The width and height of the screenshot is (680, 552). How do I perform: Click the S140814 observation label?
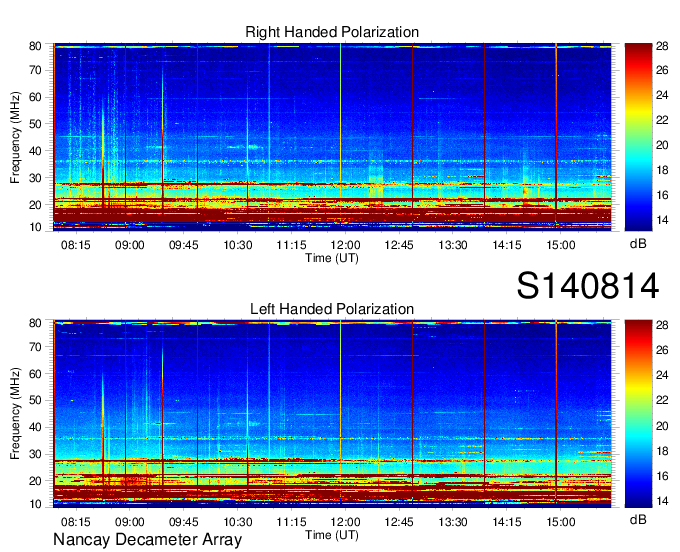click(x=588, y=286)
